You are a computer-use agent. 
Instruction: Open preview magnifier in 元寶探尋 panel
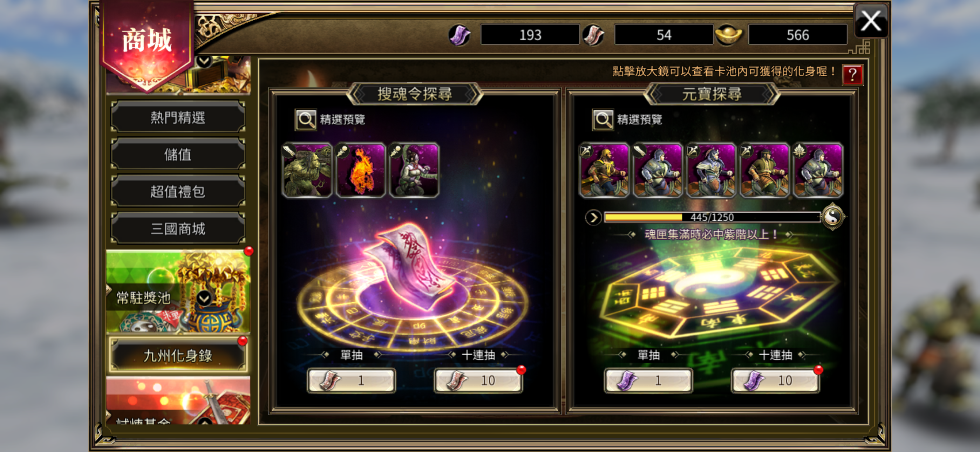coord(603,120)
